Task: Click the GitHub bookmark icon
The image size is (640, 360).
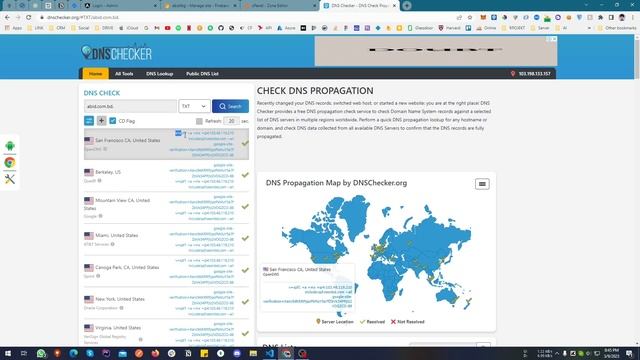Action: pos(221,28)
